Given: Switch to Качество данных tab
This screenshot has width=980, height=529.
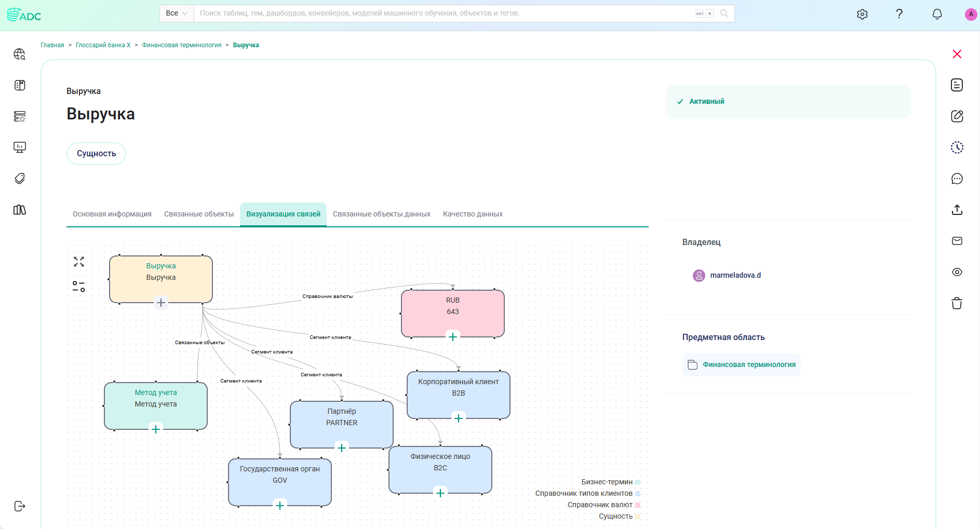Looking at the screenshot, I should (473, 214).
